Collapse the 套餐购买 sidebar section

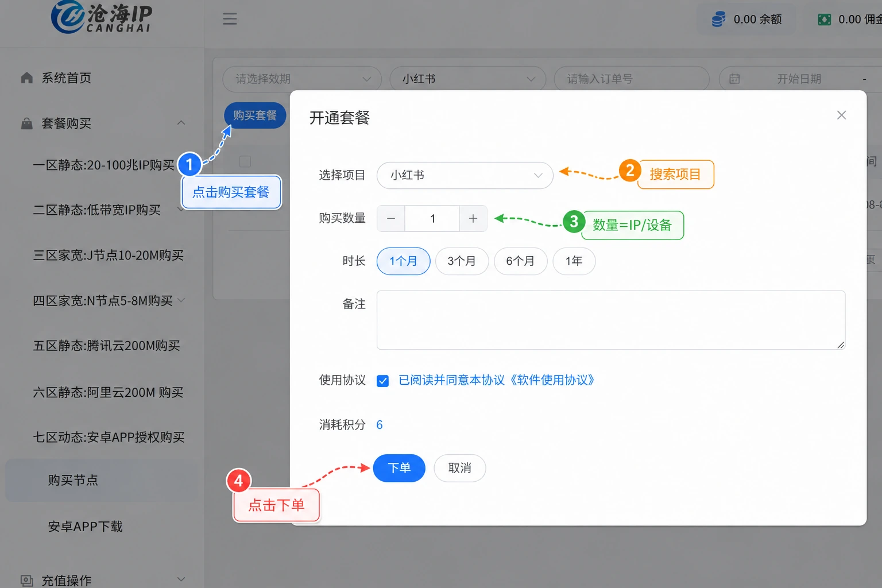[181, 123]
